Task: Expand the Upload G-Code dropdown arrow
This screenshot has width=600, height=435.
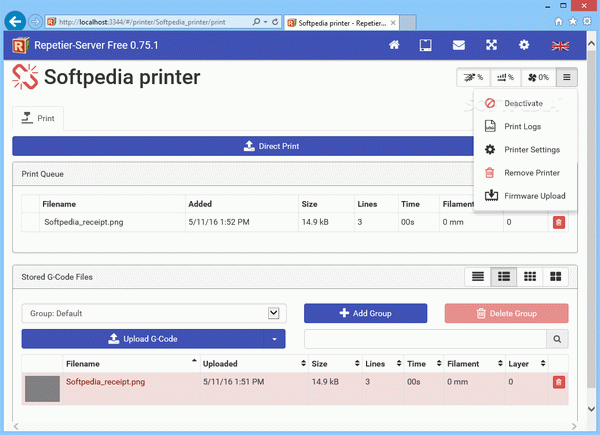Action: (274, 339)
